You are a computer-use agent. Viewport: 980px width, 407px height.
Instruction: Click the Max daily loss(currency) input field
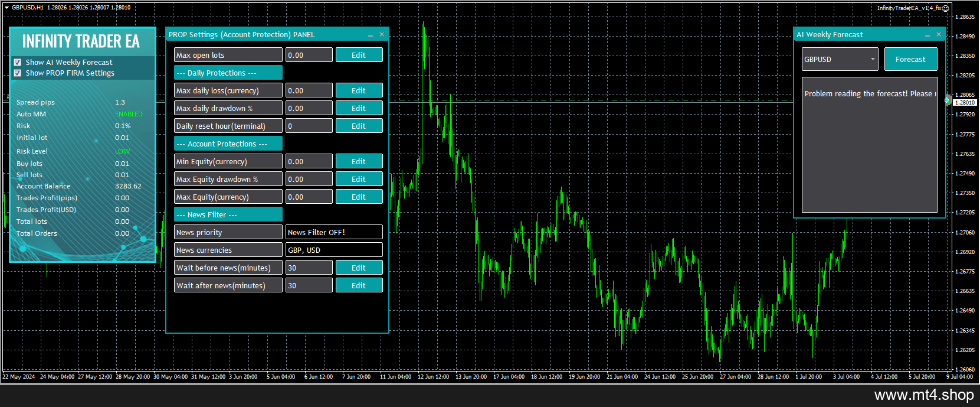point(309,90)
